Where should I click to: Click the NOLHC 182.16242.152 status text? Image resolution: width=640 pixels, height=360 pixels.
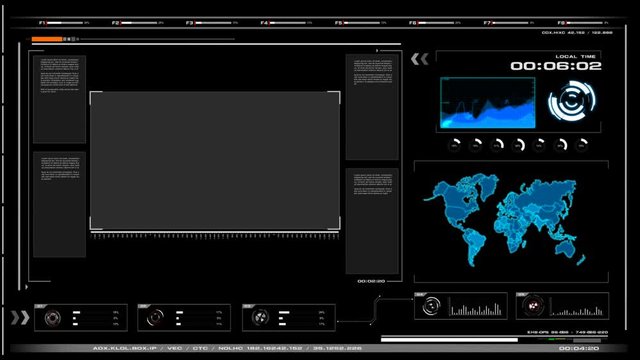260,348
